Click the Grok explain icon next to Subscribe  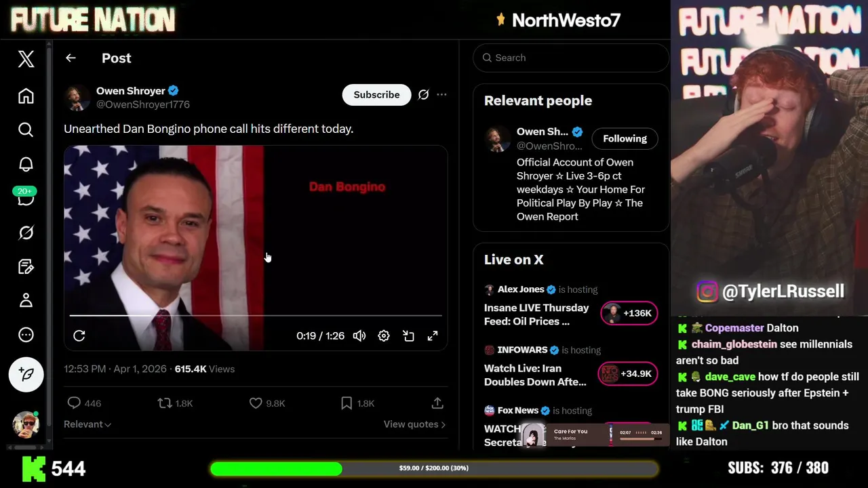(x=423, y=95)
